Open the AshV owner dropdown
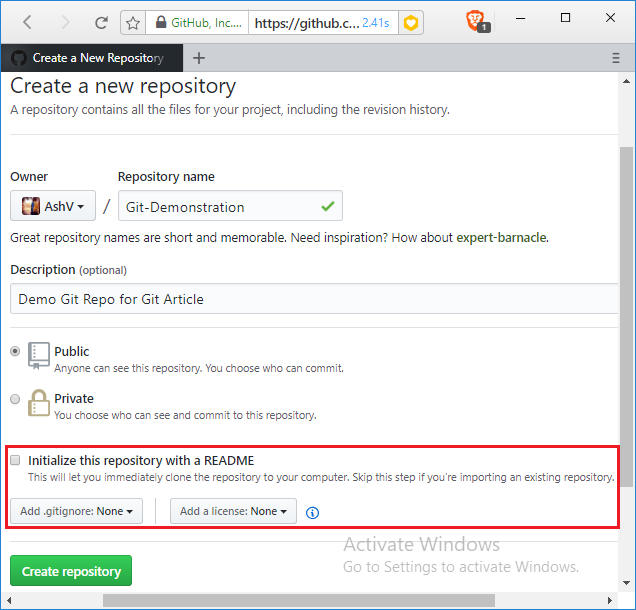This screenshot has width=636, height=610. 53,206
